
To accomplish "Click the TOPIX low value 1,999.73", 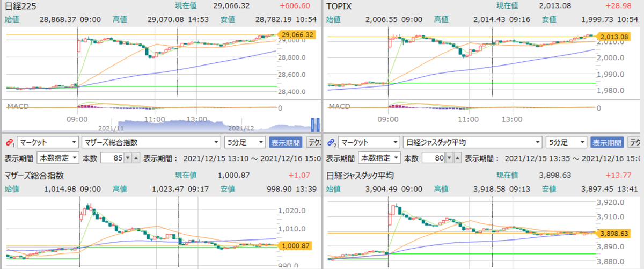I will click(598, 19).
